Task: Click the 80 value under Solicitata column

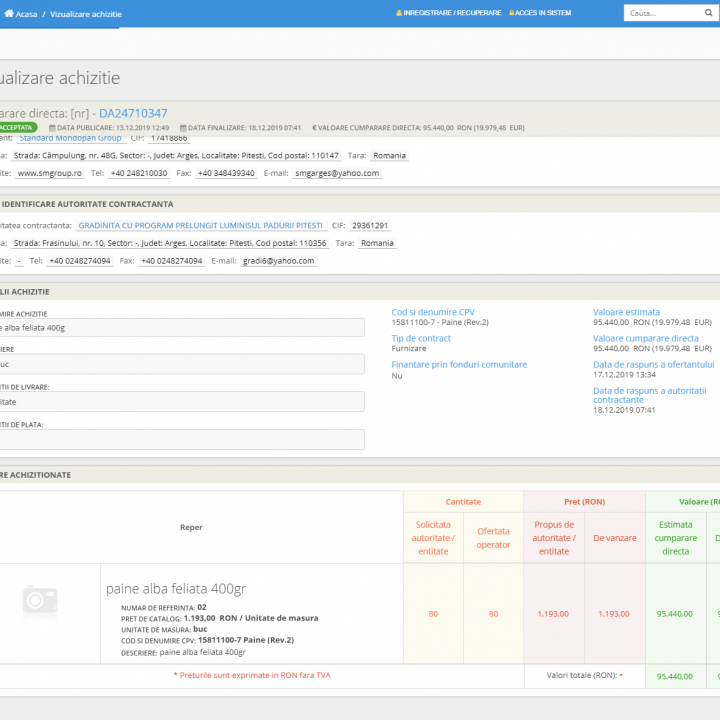Action: click(x=433, y=614)
